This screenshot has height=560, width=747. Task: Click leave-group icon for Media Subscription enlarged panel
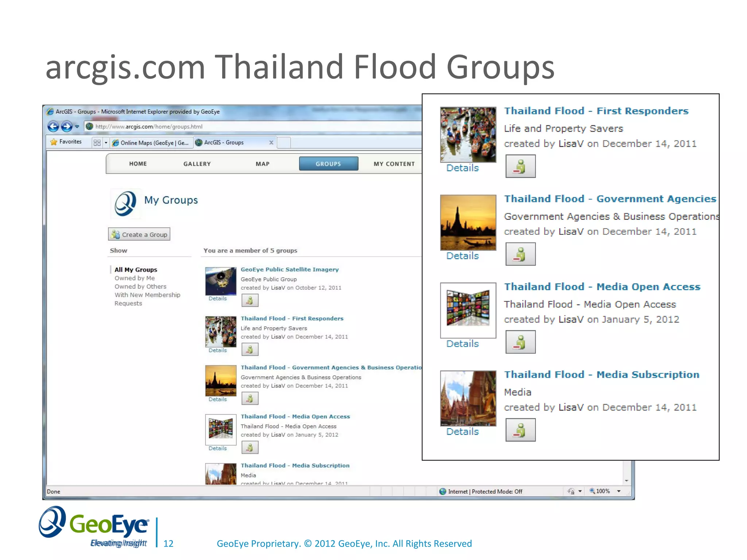[520, 430]
